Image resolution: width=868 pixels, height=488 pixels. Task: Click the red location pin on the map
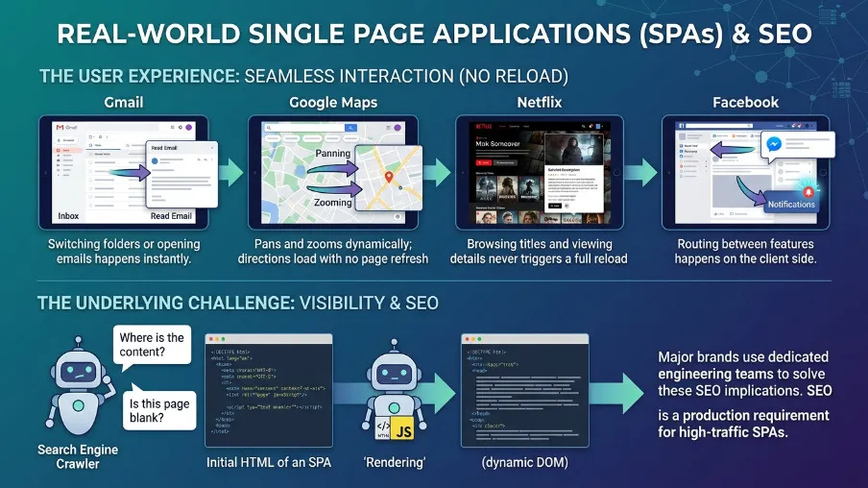click(389, 177)
